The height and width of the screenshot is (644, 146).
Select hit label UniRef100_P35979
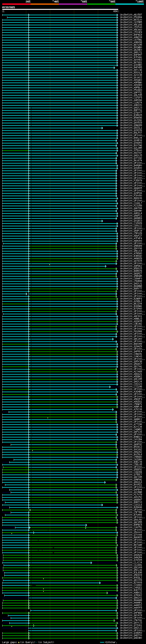(131, 180)
